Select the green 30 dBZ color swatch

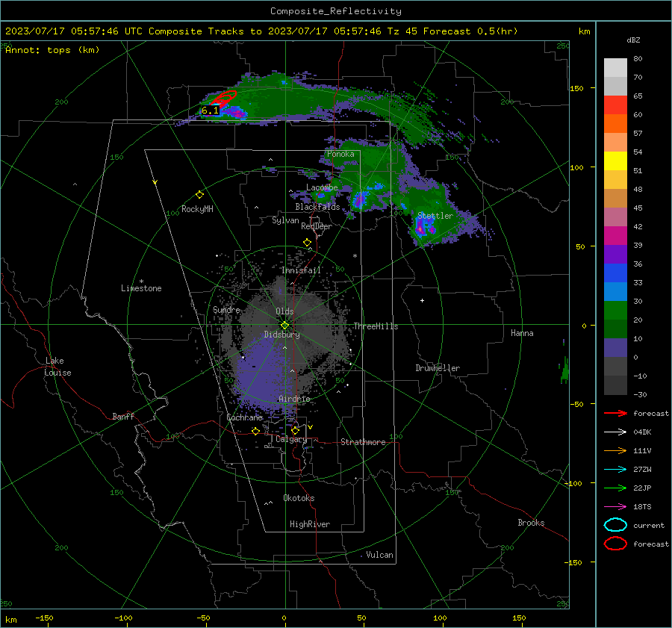[615, 310]
